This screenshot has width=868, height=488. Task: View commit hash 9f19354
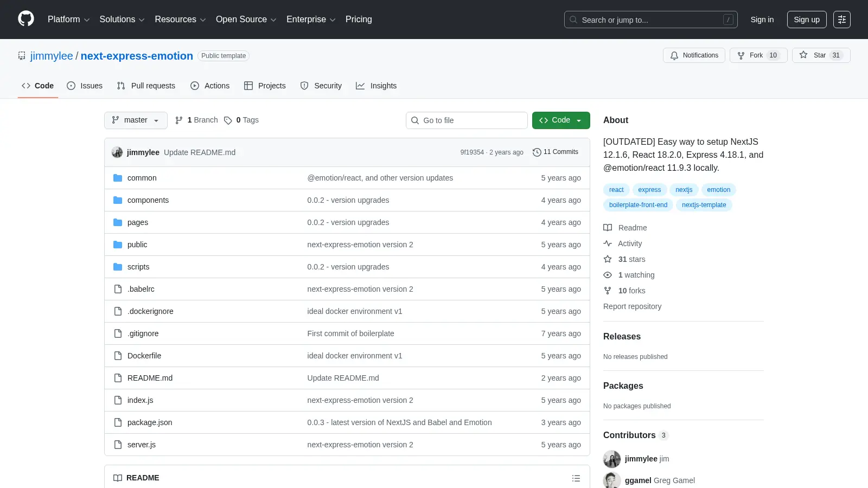pyautogui.click(x=472, y=152)
